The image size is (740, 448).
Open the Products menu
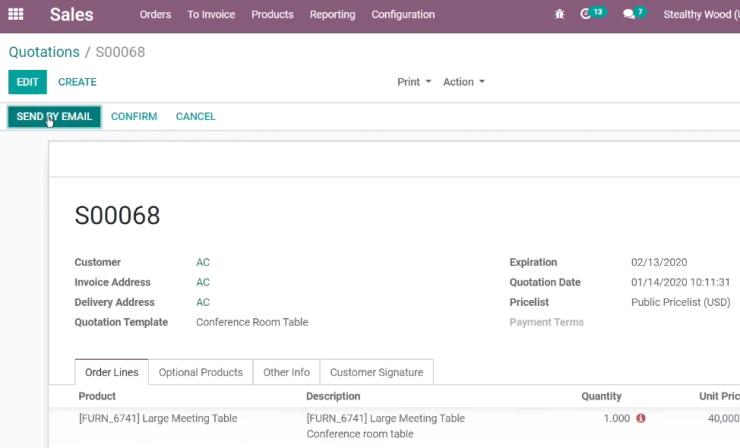[272, 15]
